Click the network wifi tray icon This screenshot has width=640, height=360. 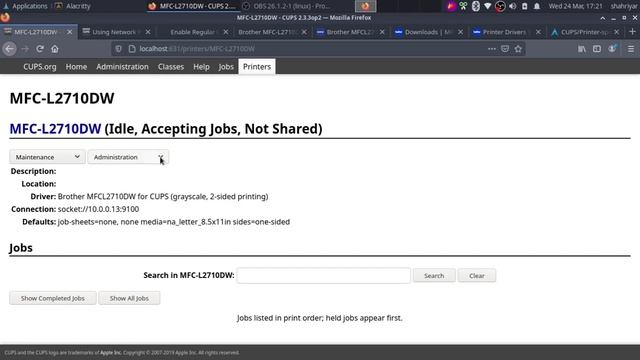(x=488, y=6)
